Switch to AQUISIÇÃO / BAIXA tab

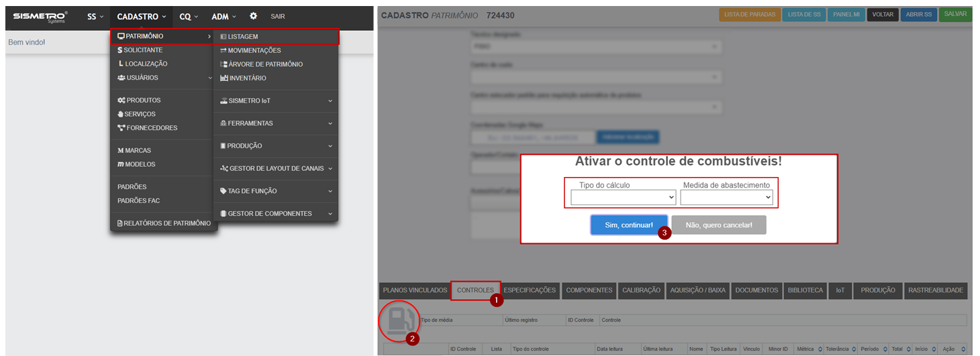click(x=698, y=290)
